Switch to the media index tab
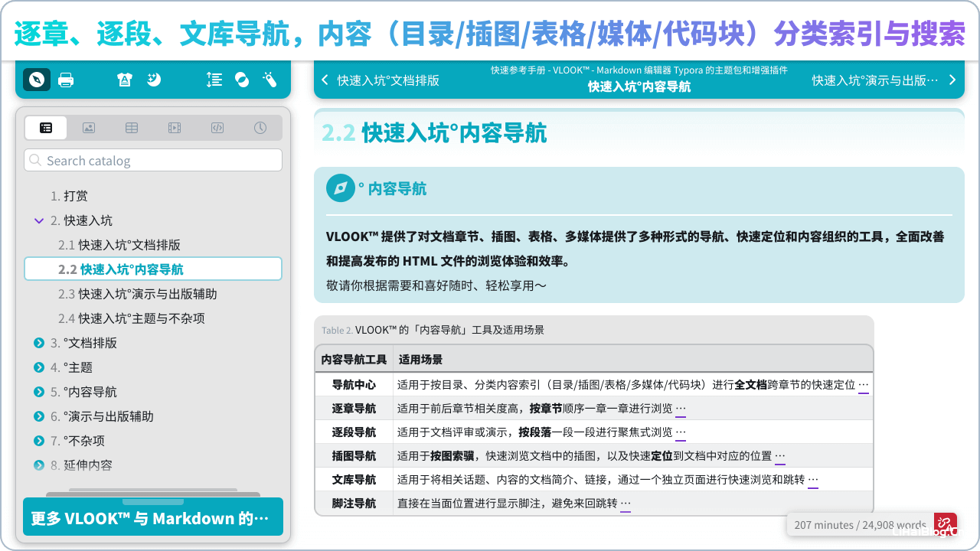 pos(175,128)
